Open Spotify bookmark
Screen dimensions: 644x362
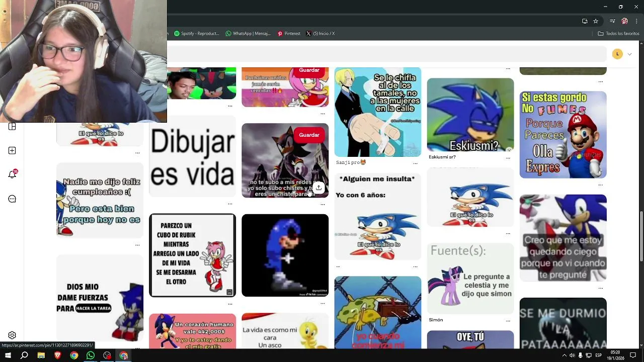coord(196,34)
